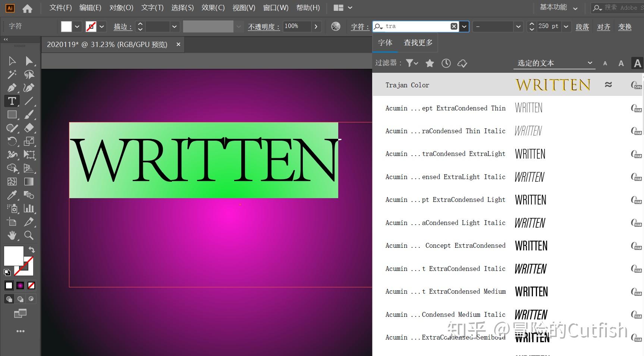Viewport: 644px width, 356px height.
Task: Pick the Eyedropper tool
Action: click(12, 195)
